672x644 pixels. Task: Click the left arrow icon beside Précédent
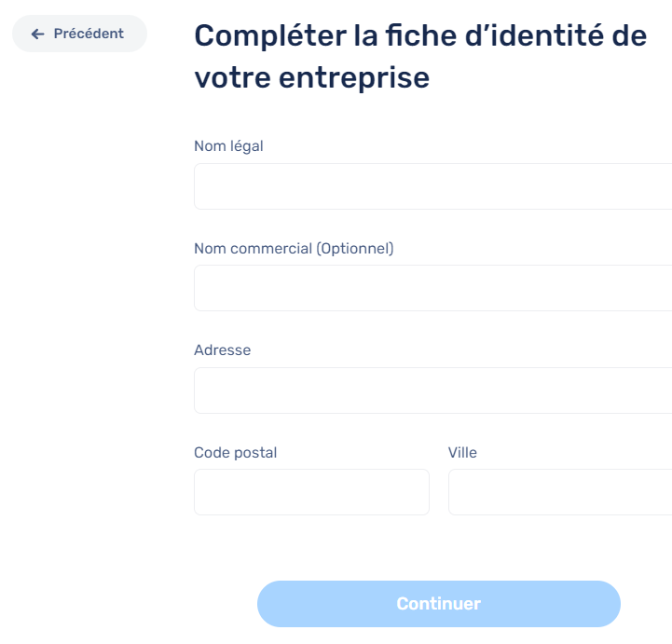coord(37,34)
